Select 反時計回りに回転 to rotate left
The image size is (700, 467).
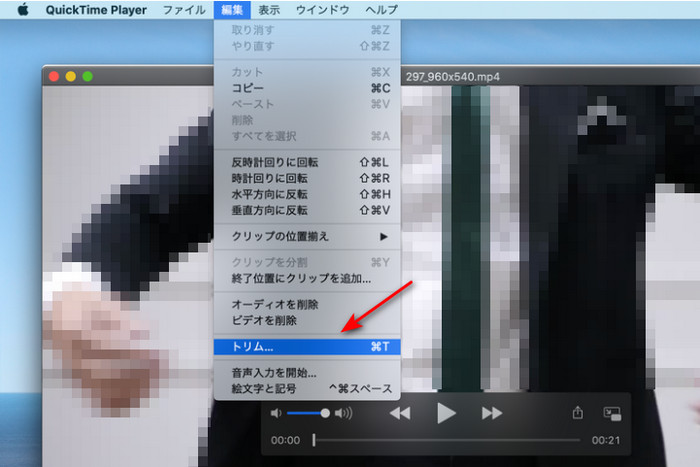click(x=307, y=162)
